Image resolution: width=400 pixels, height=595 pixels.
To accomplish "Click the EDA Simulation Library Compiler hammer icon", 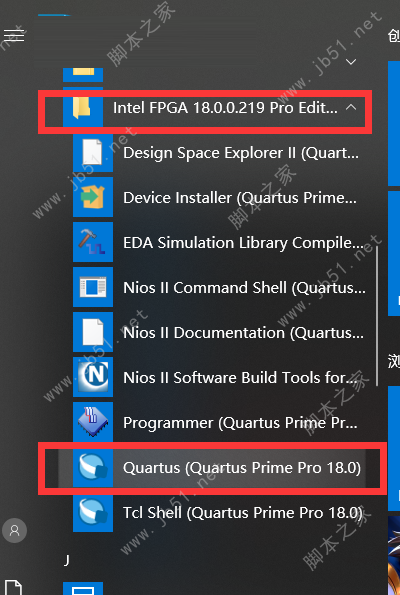I will tap(93, 242).
